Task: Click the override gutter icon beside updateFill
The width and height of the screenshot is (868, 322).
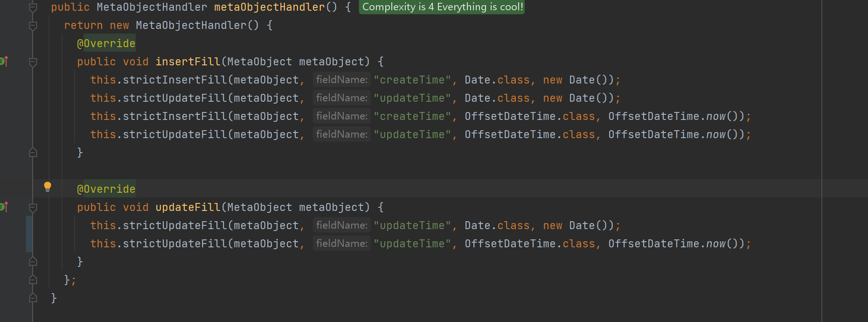Action: (x=4, y=207)
